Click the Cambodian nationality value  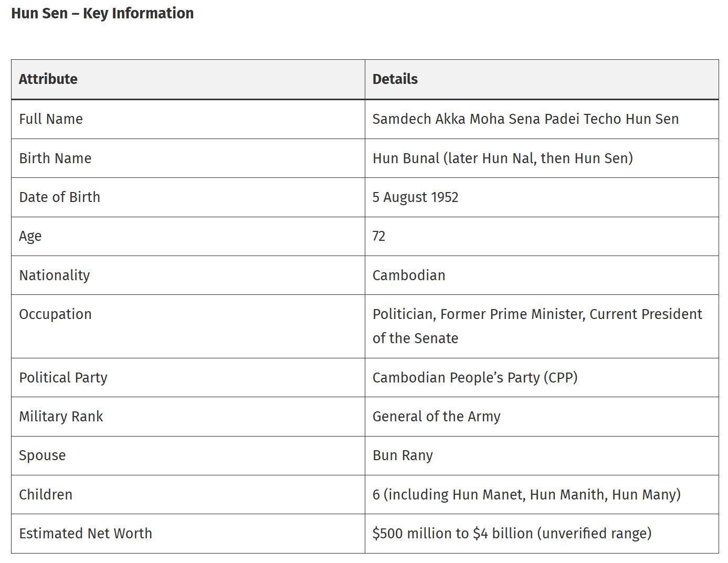408,275
